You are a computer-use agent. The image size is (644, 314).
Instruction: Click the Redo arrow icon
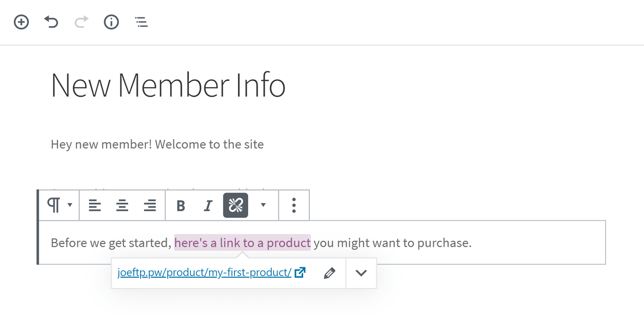81,22
